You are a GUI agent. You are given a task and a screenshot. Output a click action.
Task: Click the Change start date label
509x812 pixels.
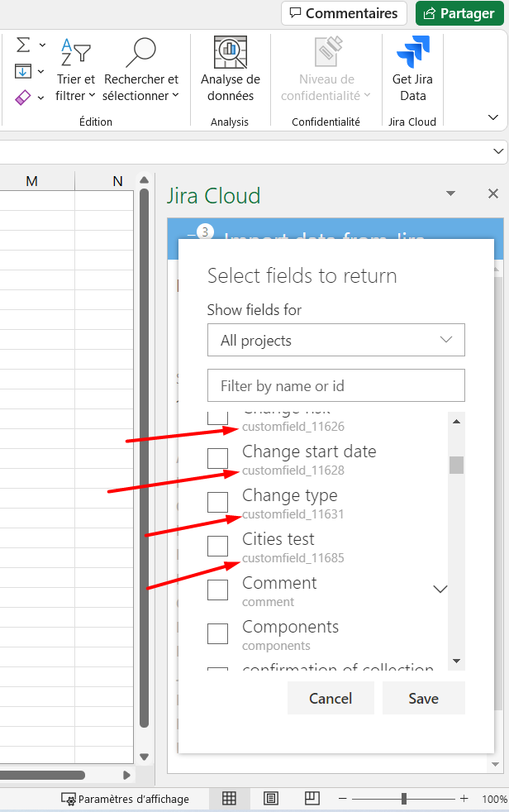[x=309, y=451]
